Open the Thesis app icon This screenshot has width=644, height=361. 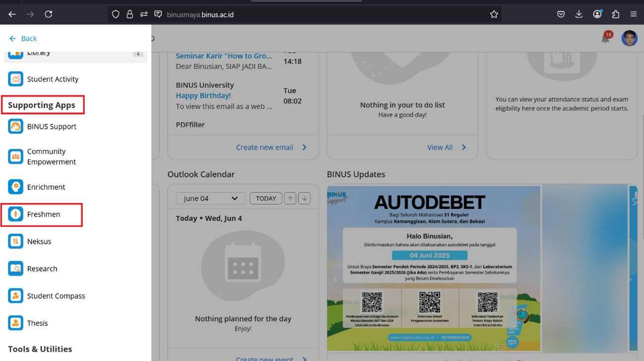[15, 323]
